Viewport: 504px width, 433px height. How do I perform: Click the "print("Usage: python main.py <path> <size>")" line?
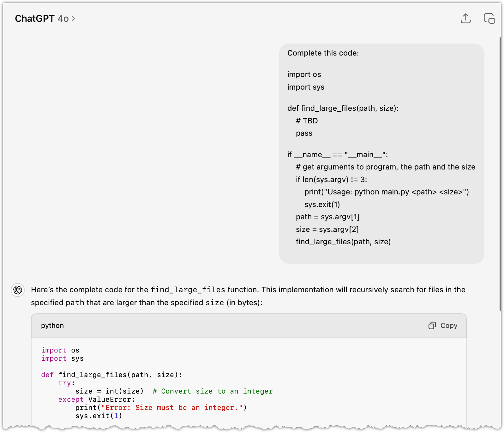point(387,192)
